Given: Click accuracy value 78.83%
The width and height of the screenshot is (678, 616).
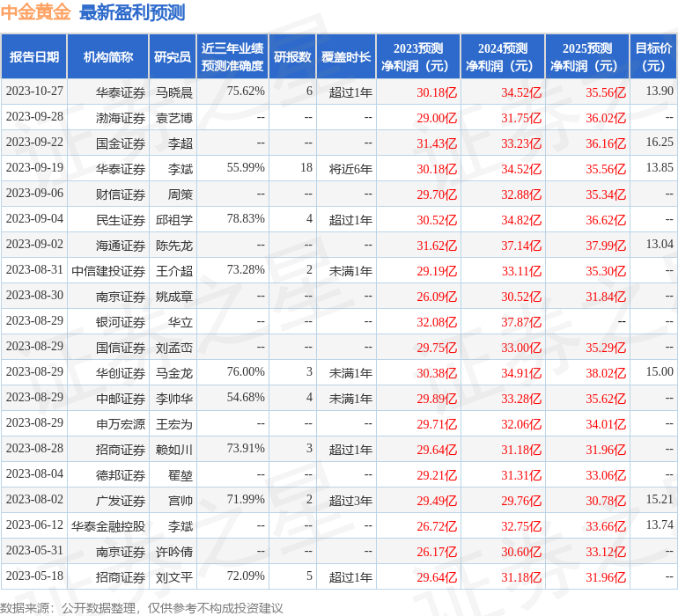Looking at the screenshot, I should pyautogui.click(x=246, y=219).
